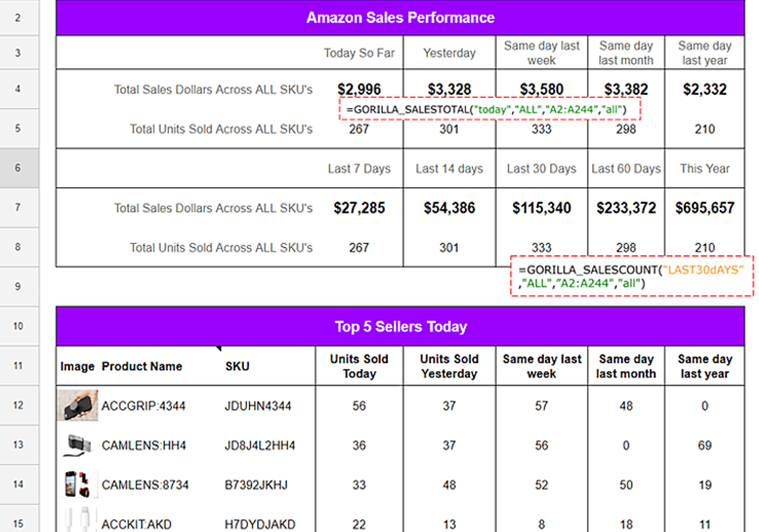
Task: Click the $2,996 Today So Far sales cell
Action: click(359, 89)
